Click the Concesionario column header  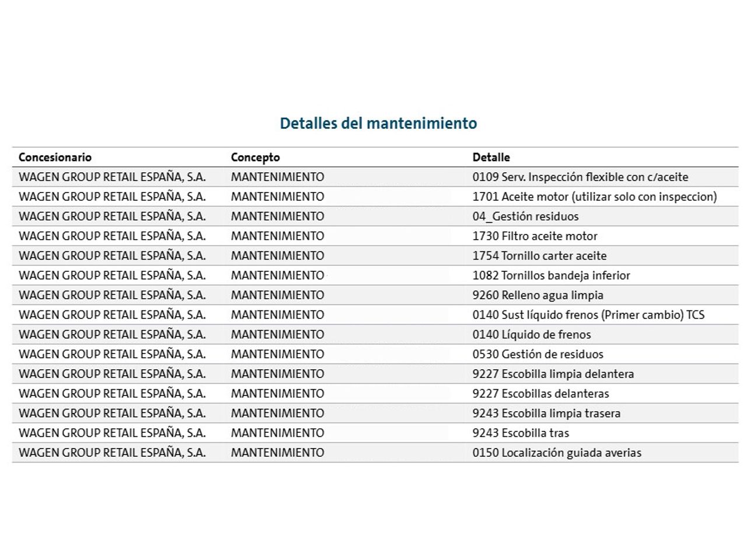click(x=55, y=157)
